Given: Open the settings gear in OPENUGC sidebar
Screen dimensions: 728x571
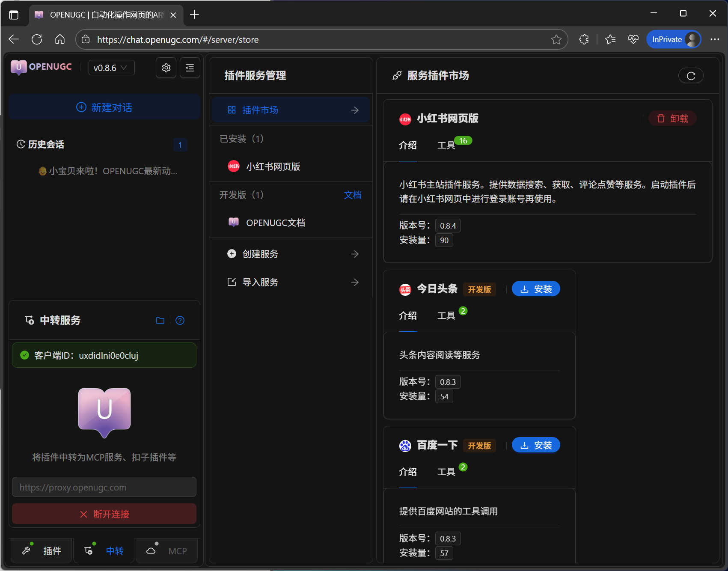Looking at the screenshot, I should pyautogui.click(x=166, y=68).
